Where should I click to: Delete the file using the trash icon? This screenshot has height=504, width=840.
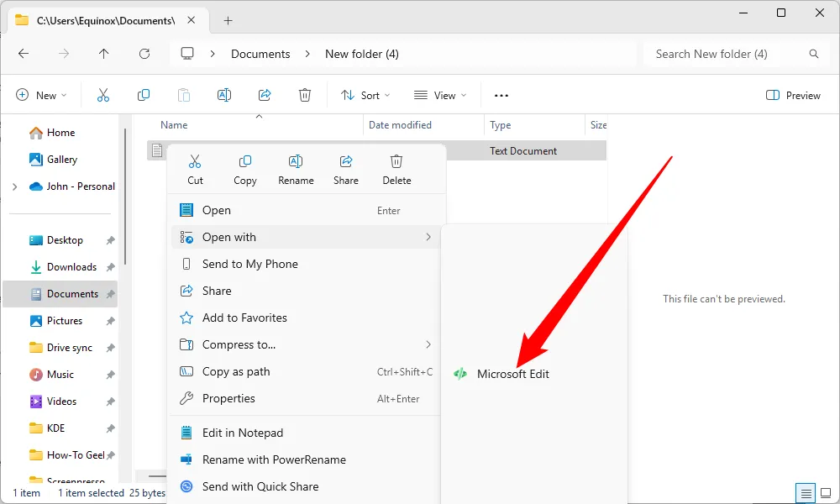(396, 168)
